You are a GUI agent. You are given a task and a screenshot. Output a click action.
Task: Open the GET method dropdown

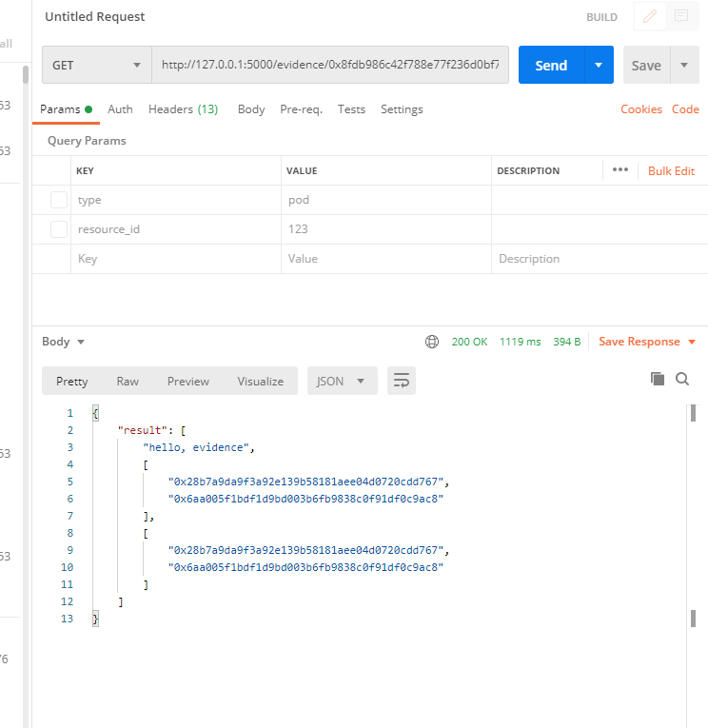[x=96, y=65]
